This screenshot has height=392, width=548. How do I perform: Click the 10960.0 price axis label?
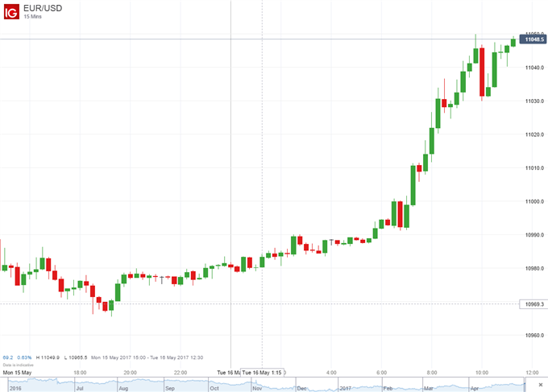pos(535,336)
